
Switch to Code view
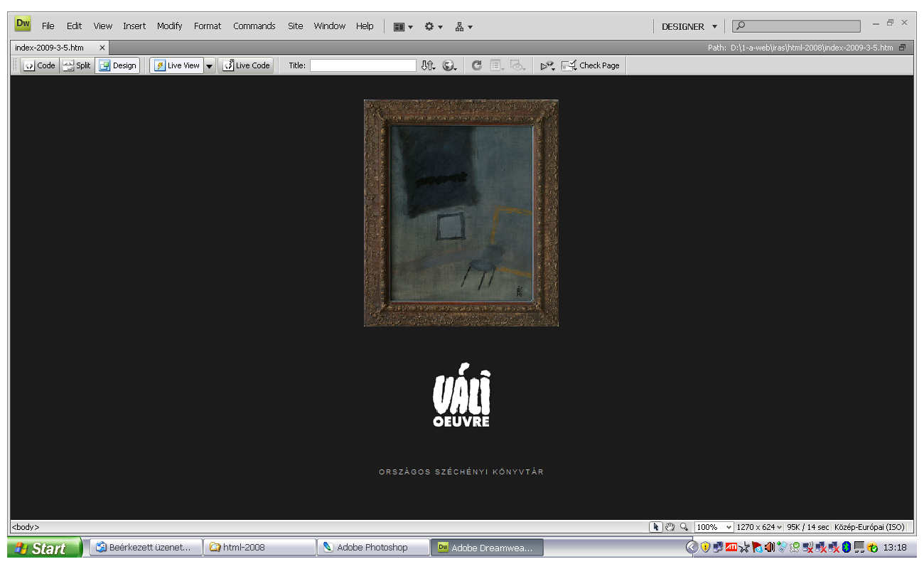[39, 65]
